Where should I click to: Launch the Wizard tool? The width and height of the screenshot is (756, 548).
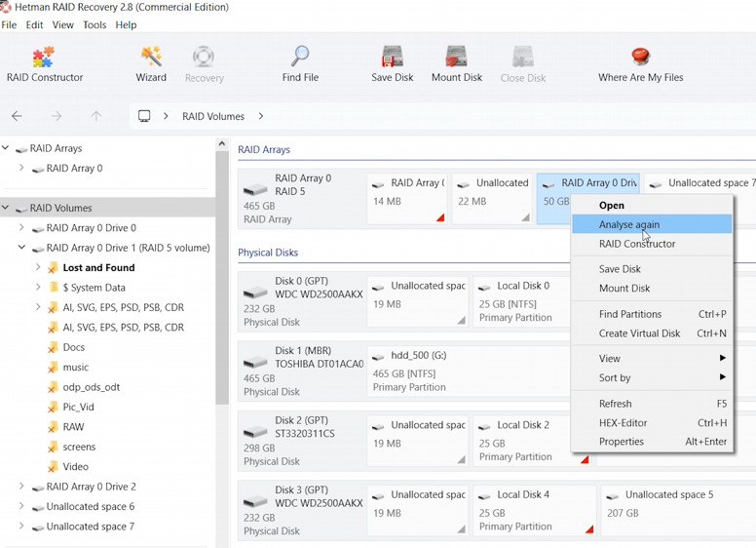pos(151,64)
